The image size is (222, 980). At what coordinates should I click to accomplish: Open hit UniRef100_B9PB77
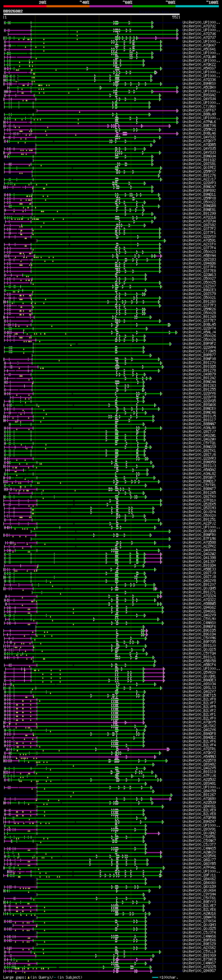(199, 355)
